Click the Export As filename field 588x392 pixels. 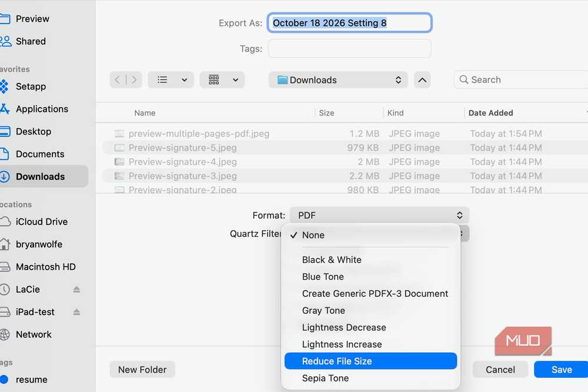[x=349, y=23]
